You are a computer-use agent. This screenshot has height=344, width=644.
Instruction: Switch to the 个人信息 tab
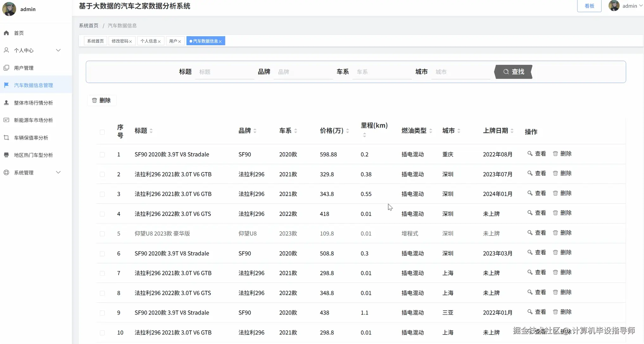click(x=149, y=41)
